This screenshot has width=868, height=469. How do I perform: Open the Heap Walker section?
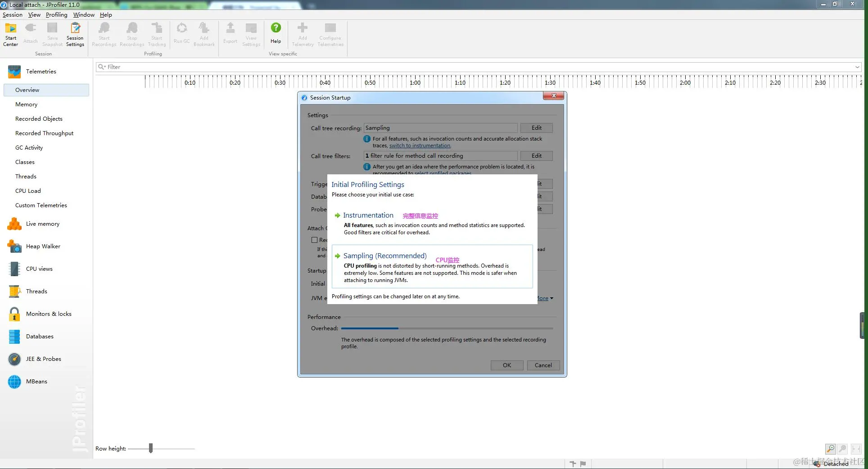(43, 246)
